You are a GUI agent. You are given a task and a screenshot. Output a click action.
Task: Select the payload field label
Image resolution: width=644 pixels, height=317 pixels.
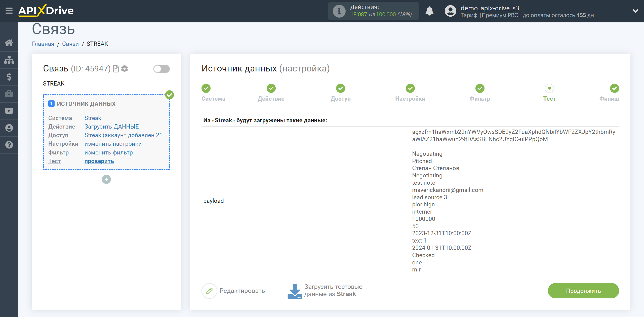213,201
